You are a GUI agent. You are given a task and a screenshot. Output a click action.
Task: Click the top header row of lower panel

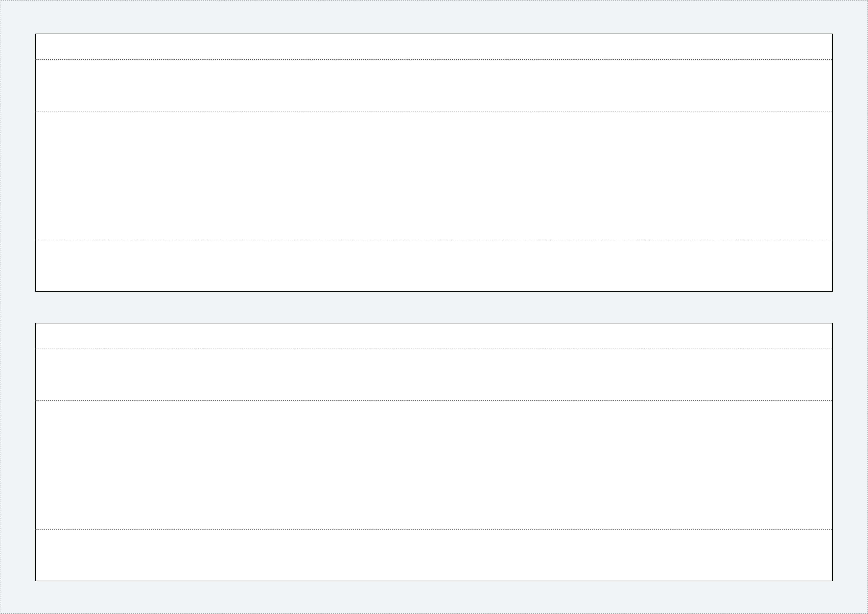pyautogui.click(x=434, y=336)
